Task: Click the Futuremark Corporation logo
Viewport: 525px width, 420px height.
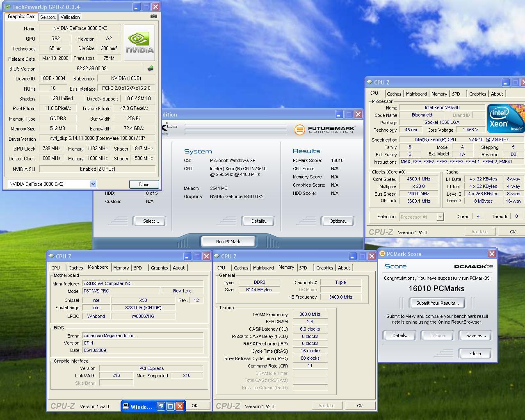Action: pyautogui.click(x=324, y=130)
